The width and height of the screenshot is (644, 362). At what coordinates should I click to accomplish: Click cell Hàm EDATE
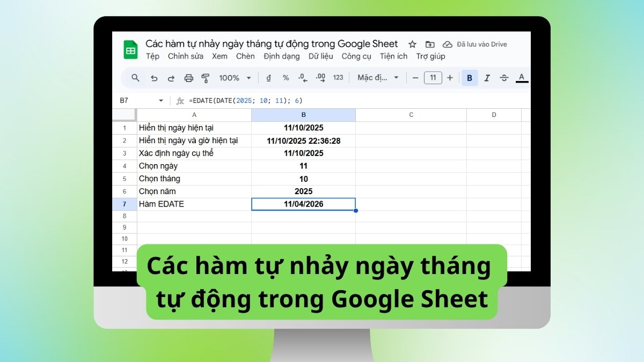click(194, 204)
